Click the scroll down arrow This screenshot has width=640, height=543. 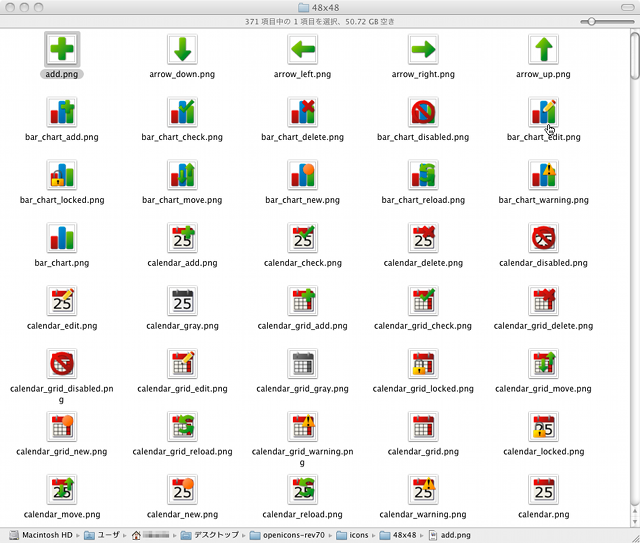pos(635,521)
